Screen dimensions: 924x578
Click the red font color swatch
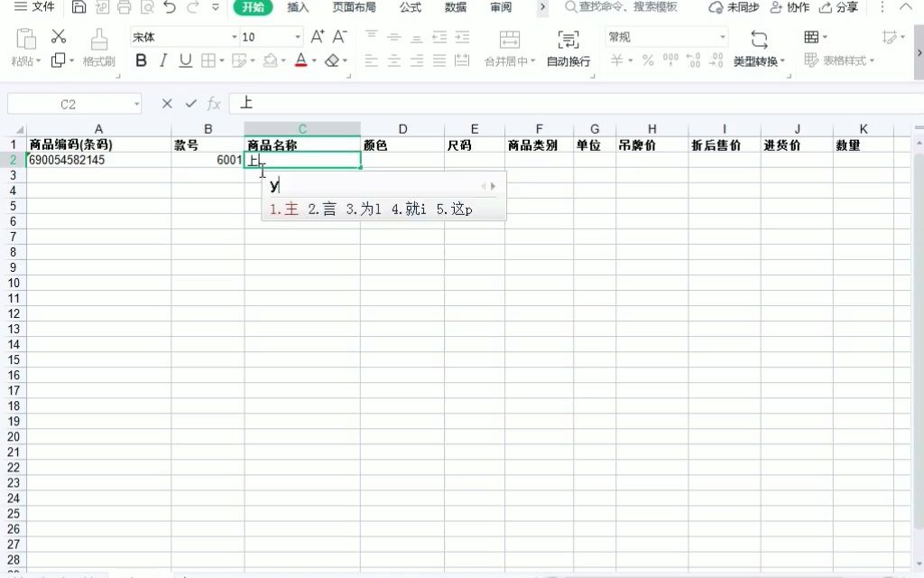301,65
